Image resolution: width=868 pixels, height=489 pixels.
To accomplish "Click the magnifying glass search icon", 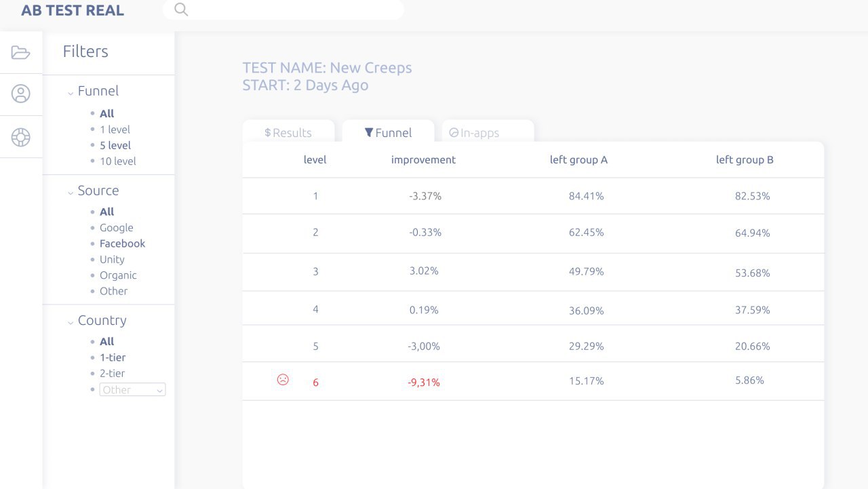I will [x=181, y=9].
